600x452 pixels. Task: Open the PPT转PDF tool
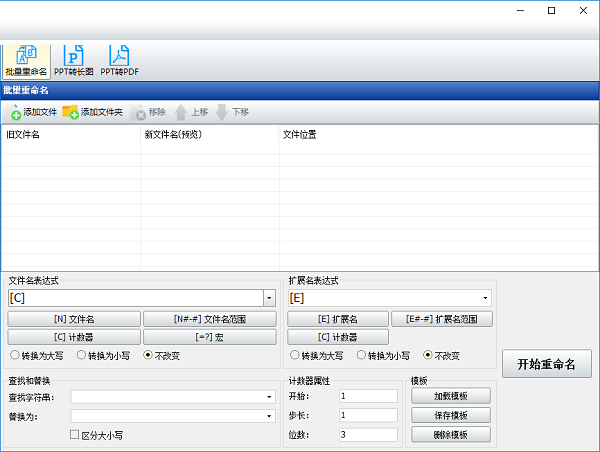point(119,58)
